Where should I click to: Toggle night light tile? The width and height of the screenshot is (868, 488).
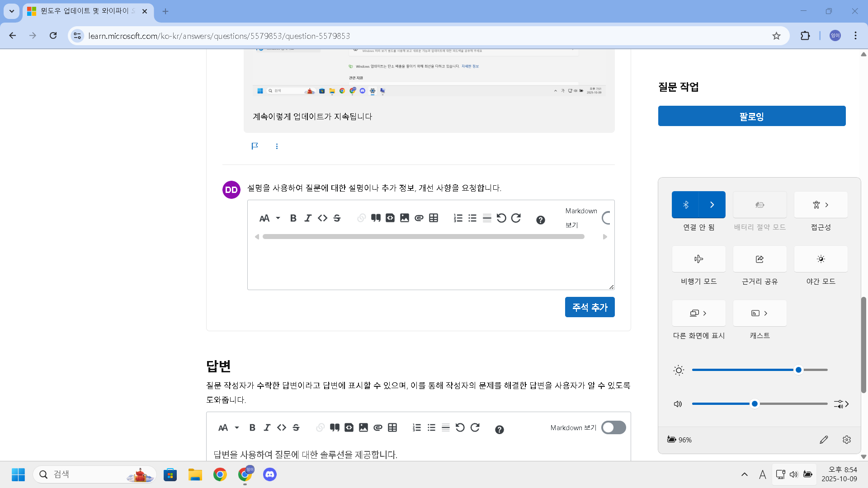[821, 259]
